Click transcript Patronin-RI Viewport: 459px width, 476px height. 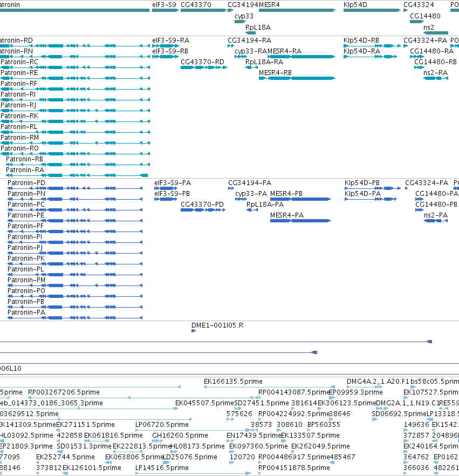[75, 100]
